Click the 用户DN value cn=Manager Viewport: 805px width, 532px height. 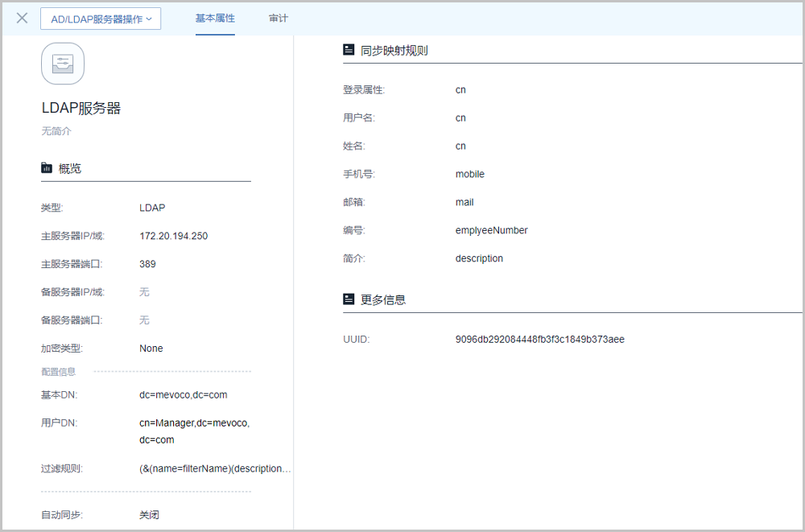tap(194, 423)
